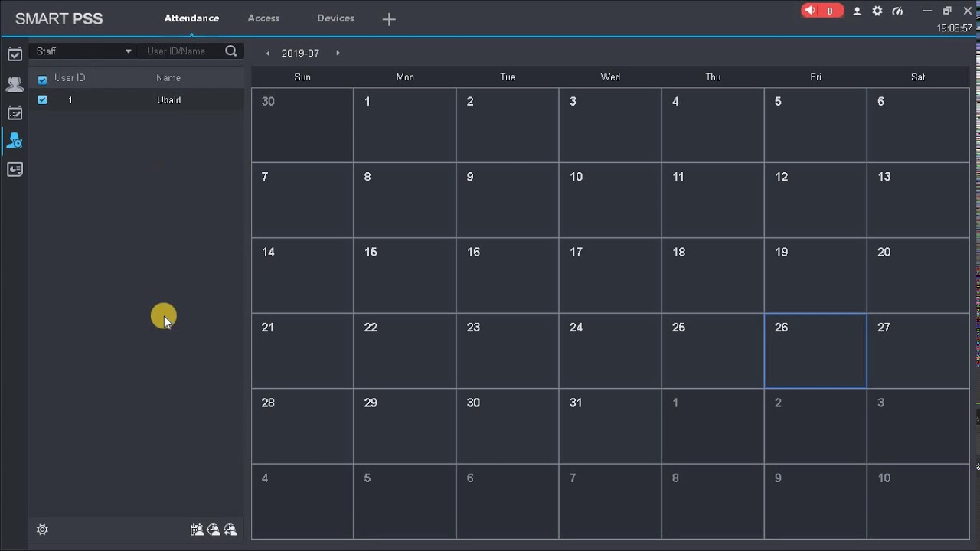Image resolution: width=980 pixels, height=551 pixels.
Task: Click the person-with-clock-and-arrow icon at panel bottom
Action: [x=230, y=530]
